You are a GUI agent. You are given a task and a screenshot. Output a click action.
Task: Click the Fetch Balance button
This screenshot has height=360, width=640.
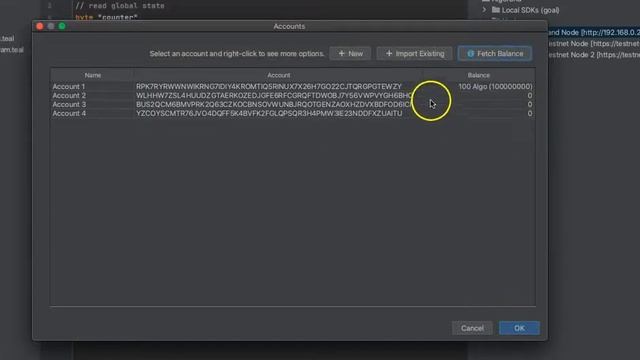[x=495, y=53]
